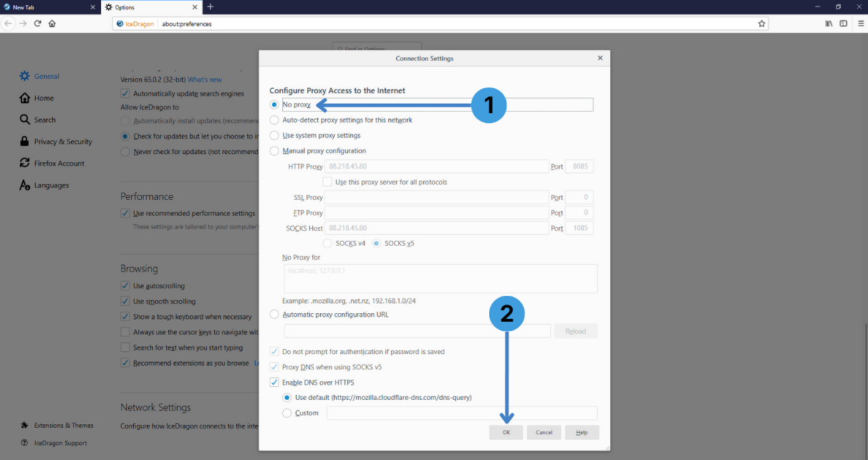Click the SOCKS Host address field

pyautogui.click(x=437, y=228)
